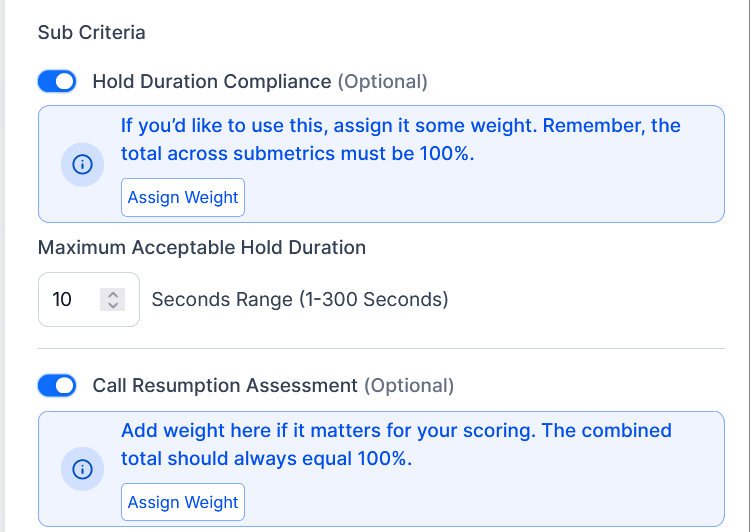
Task: Click the Call Resumption Assessment label
Action: coord(224,385)
